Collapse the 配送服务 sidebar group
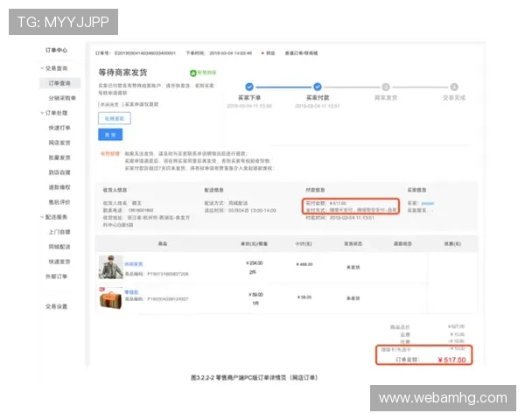Viewport: 525px width, 420px height. click(42, 217)
